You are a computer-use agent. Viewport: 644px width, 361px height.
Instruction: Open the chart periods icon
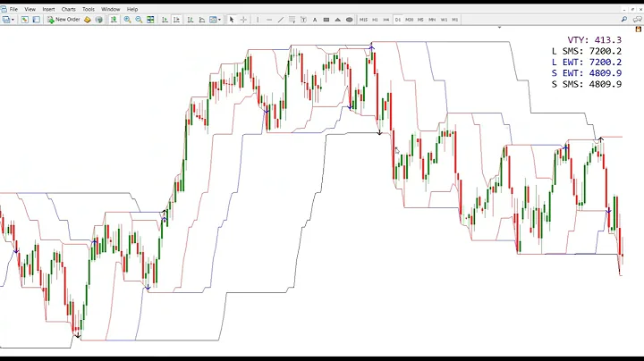pos(201,20)
